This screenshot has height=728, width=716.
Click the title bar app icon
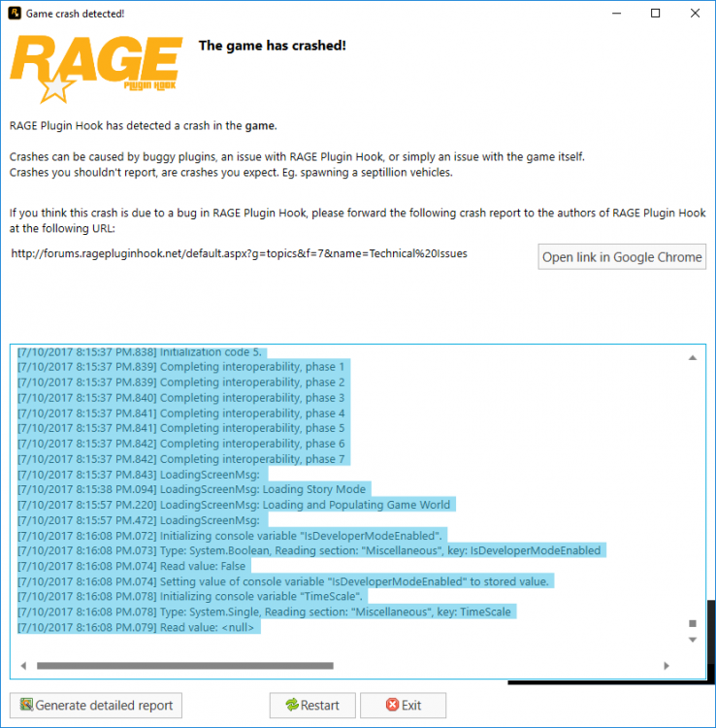pyautogui.click(x=15, y=13)
